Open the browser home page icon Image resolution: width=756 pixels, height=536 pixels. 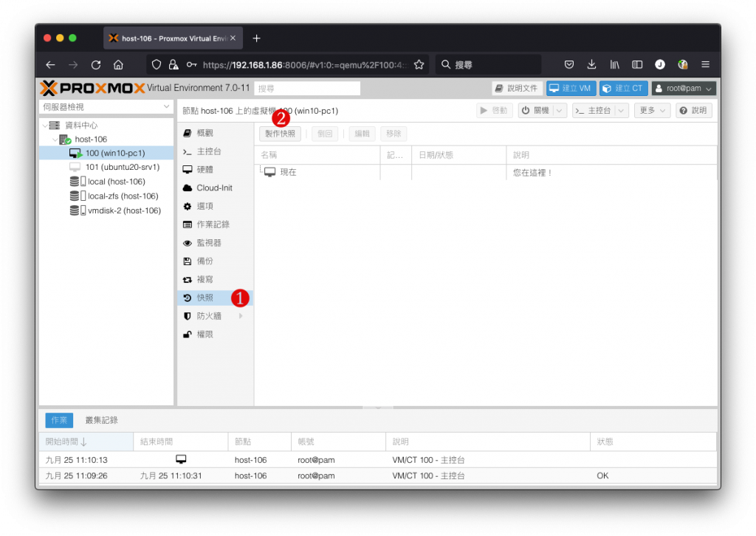point(118,64)
